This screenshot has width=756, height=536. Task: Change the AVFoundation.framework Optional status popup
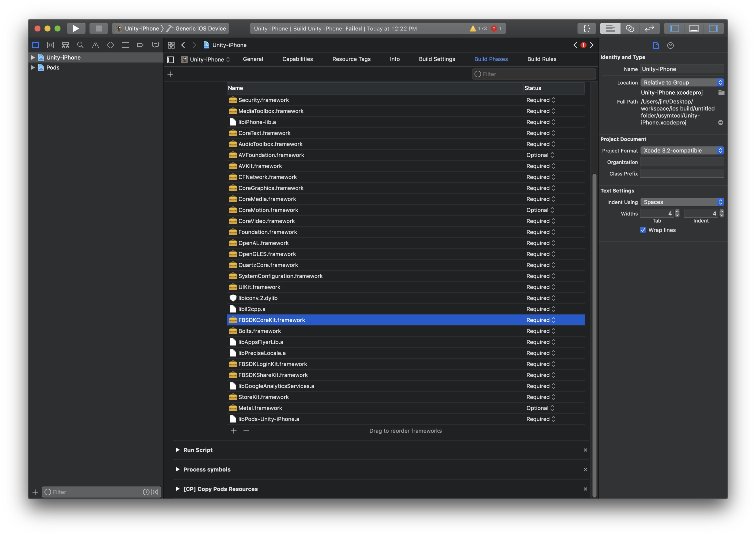[x=540, y=155]
